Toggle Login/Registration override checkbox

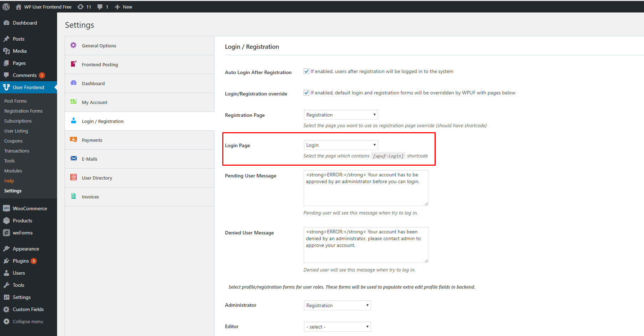[306, 93]
